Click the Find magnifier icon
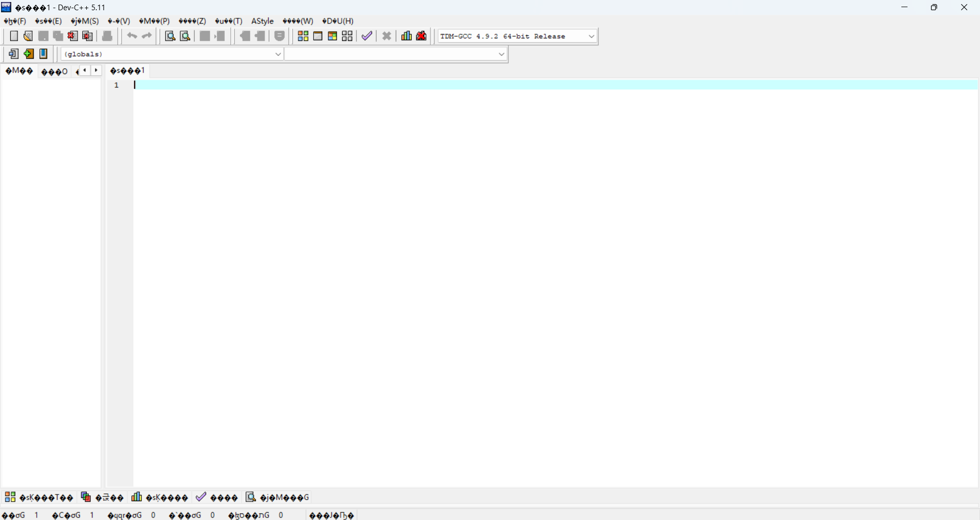980x520 pixels. [x=170, y=36]
